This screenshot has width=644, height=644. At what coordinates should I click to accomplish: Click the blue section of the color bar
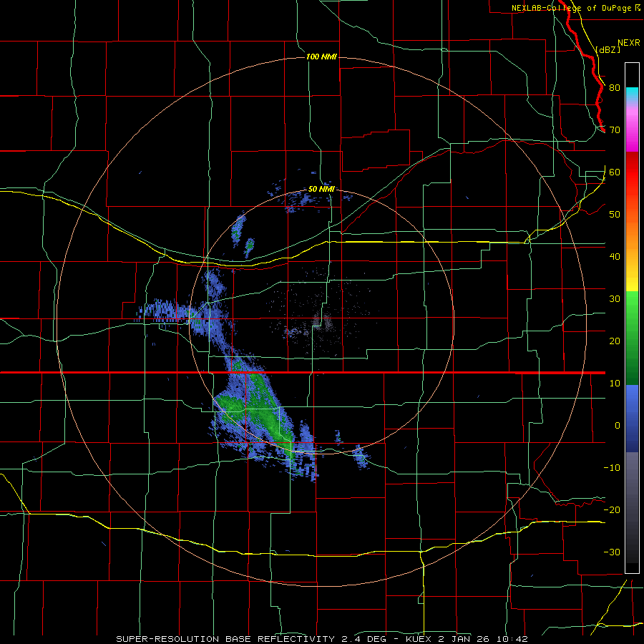click(x=632, y=418)
